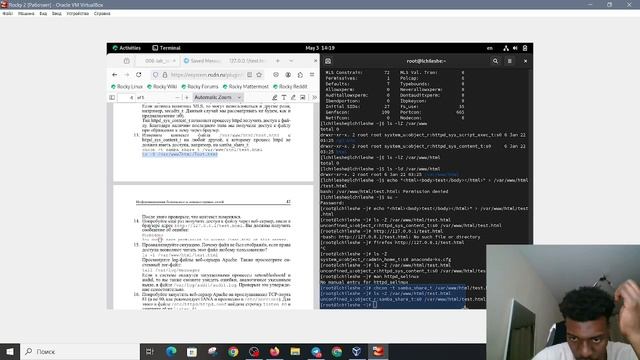Open the Pocket save icon

click(x=276, y=75)
